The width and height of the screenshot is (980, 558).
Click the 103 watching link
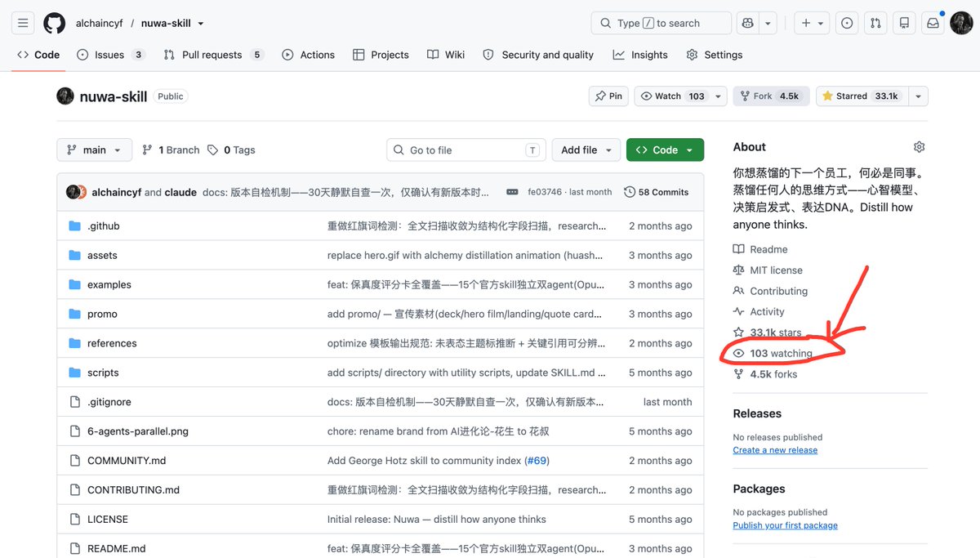coord(781,354)
